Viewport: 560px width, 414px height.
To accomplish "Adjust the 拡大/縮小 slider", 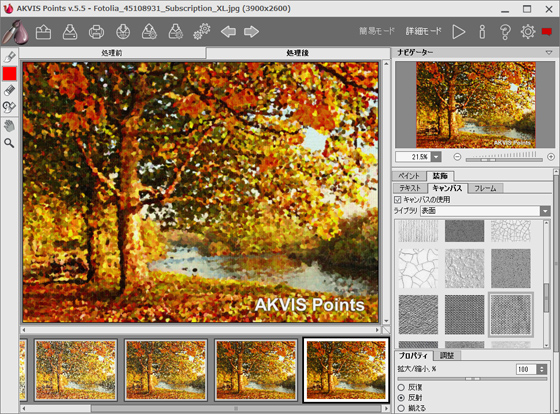I will click(x=472, y=379).
